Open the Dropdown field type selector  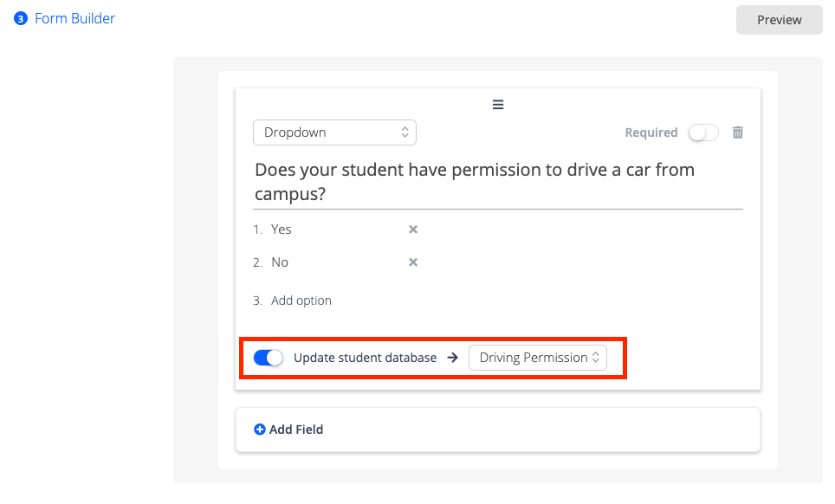click(334, 132)
